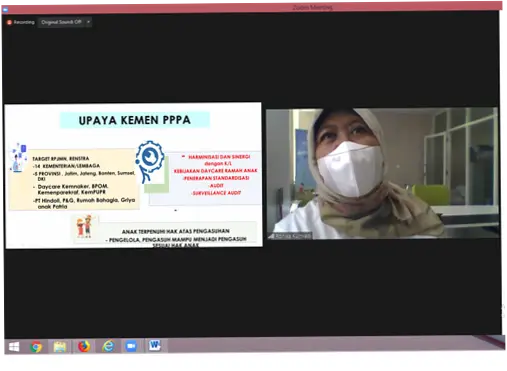Open Google Chrome from taskbar

[x=36, y=347]
